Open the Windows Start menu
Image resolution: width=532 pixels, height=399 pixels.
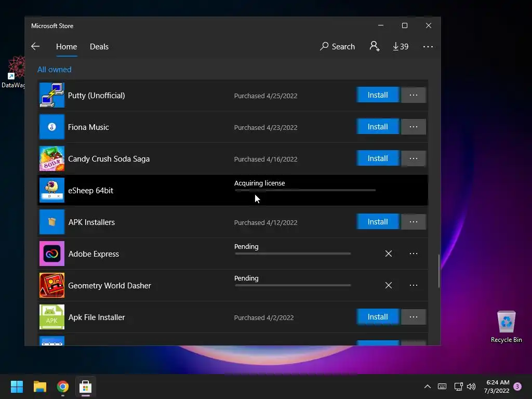point(17,387)
